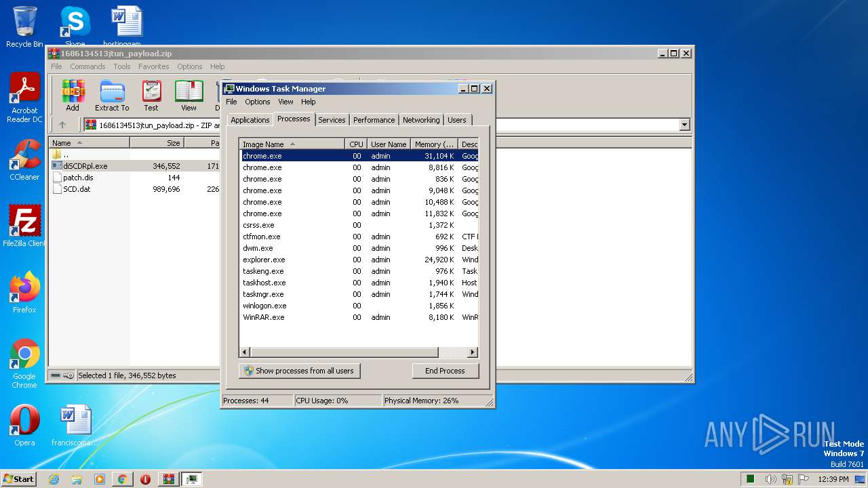
Task: Open WinRAR address path dropdown
Action: [684, 125]
